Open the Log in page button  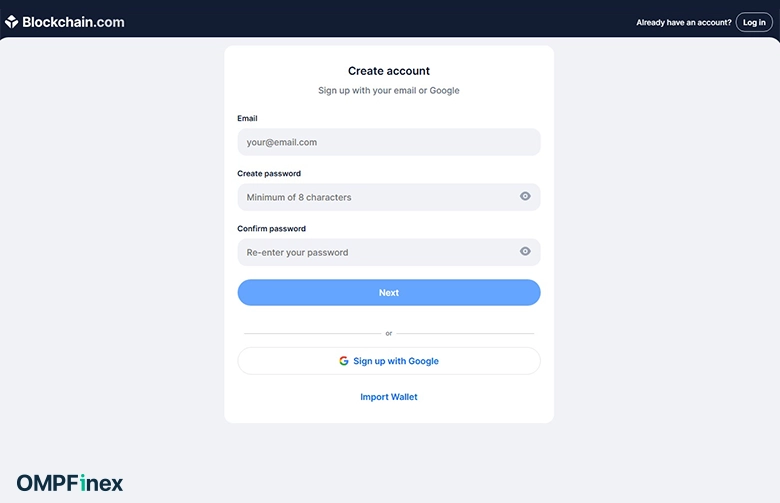coord(754,22)
